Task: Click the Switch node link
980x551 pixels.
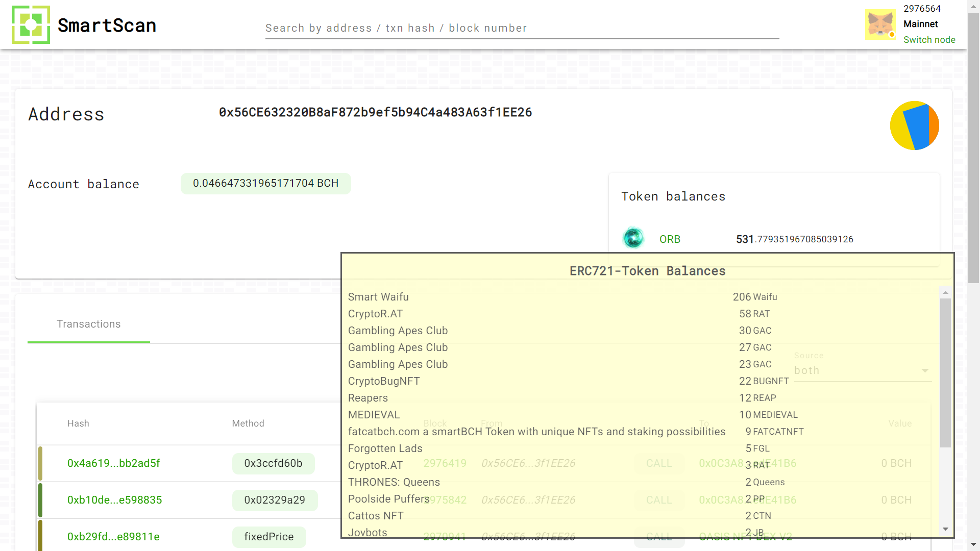Action: (929, 40)
